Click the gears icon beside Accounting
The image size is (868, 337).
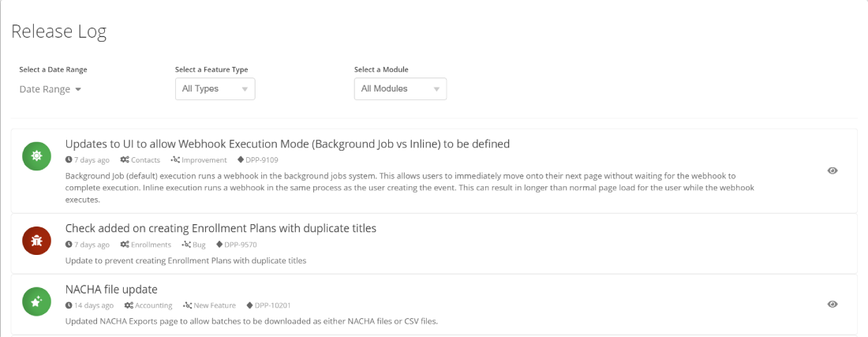point(129,305)
